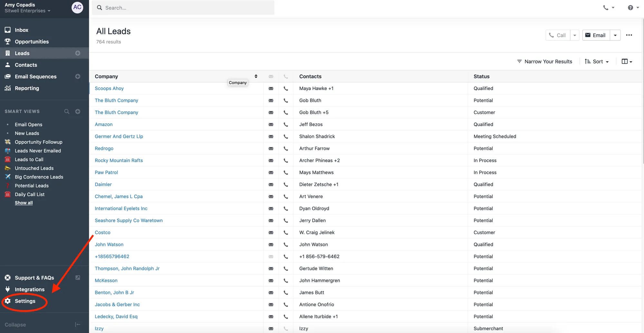Screen dimensions: 644x333
Task: Expand the Sitwell Enterprises organization dropdown
Action: [28, 11]
